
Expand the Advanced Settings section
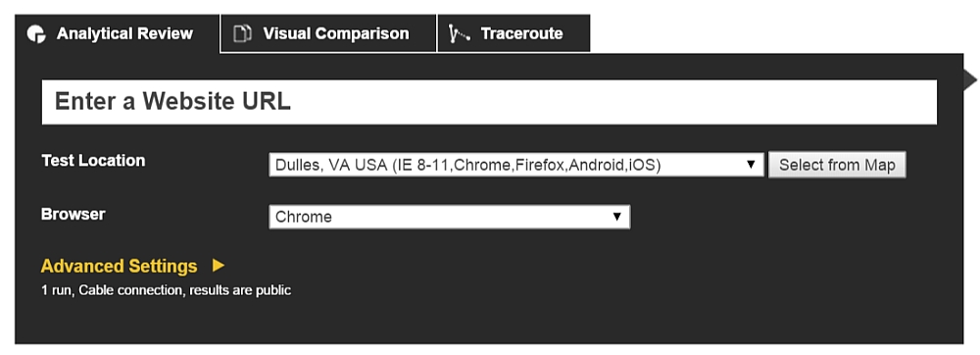[x=119, y=267]
